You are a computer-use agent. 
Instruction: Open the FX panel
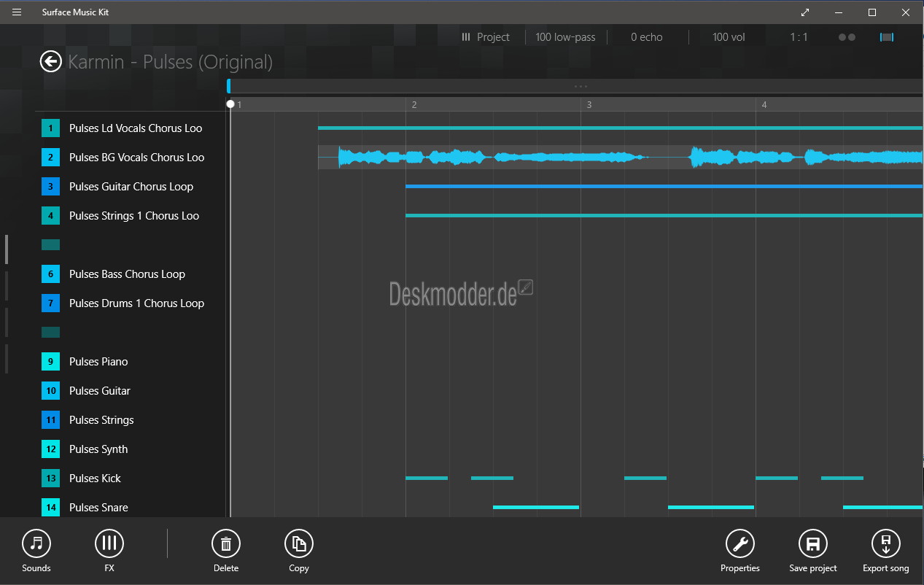[109, 551]
